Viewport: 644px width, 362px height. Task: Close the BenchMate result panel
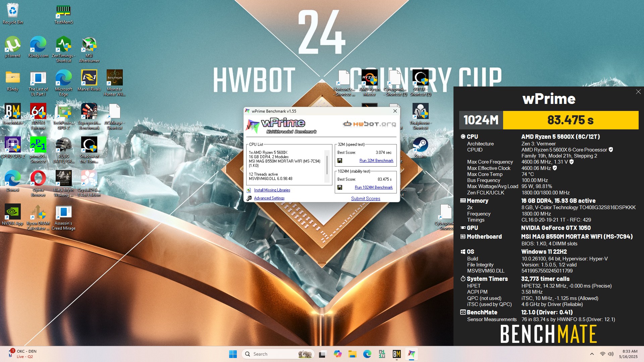coord(638,92)
